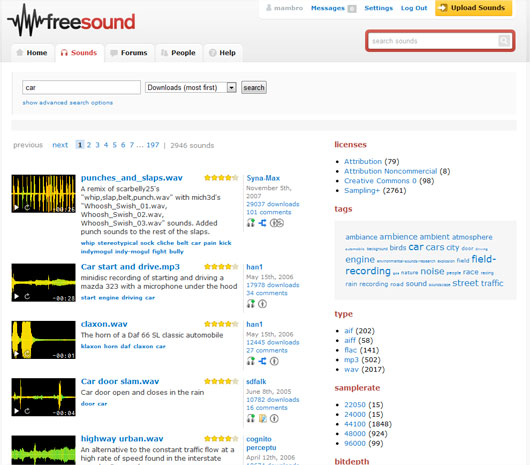Filter by 96000 samplerate
Viewport: 530px width, 465px height.
[355, 443]
